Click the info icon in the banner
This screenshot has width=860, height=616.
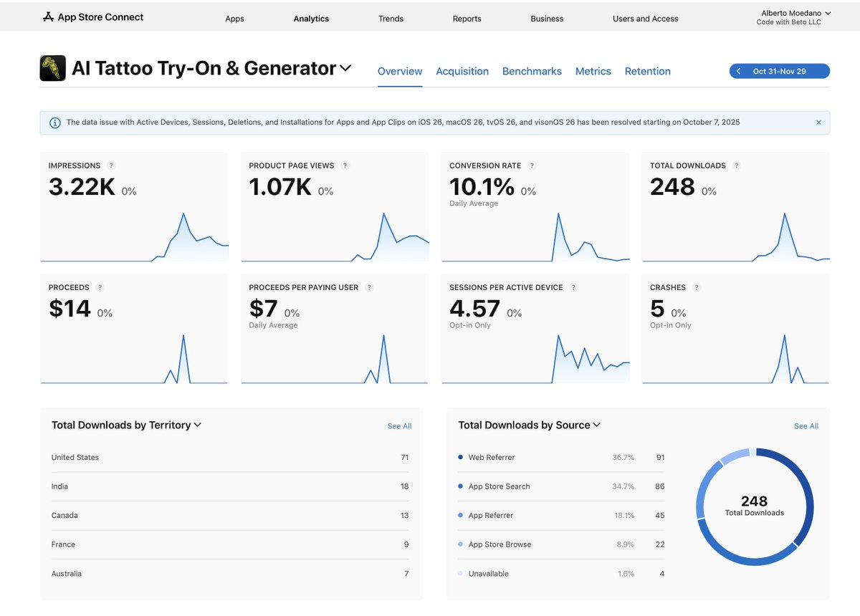click(54, 122)
